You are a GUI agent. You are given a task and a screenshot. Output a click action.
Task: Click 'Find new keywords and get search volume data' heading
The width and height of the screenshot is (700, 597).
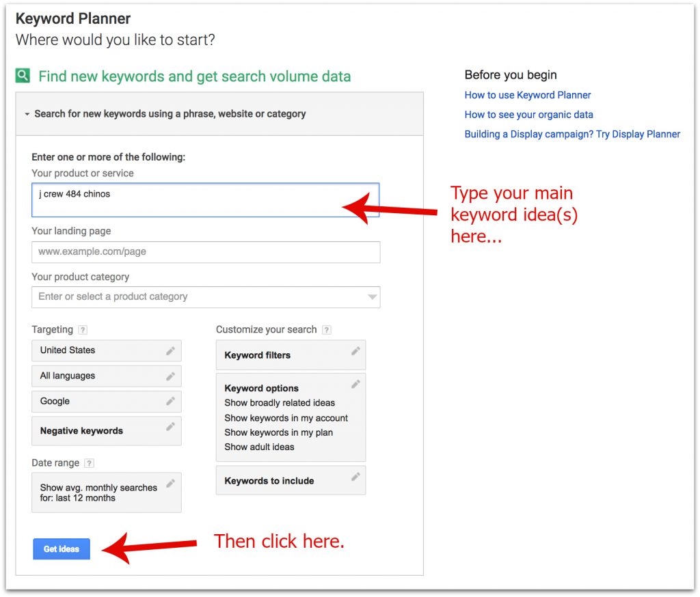click(x=195, y=77)
